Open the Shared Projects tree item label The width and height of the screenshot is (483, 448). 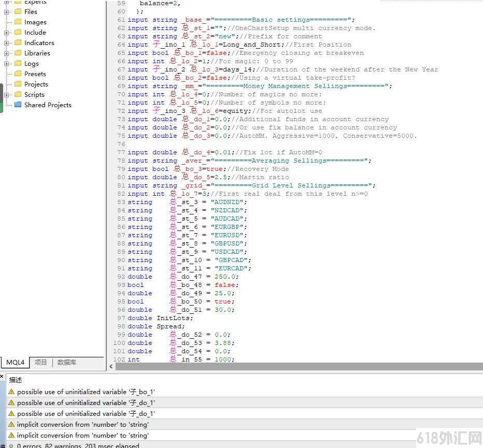(48, 105)
